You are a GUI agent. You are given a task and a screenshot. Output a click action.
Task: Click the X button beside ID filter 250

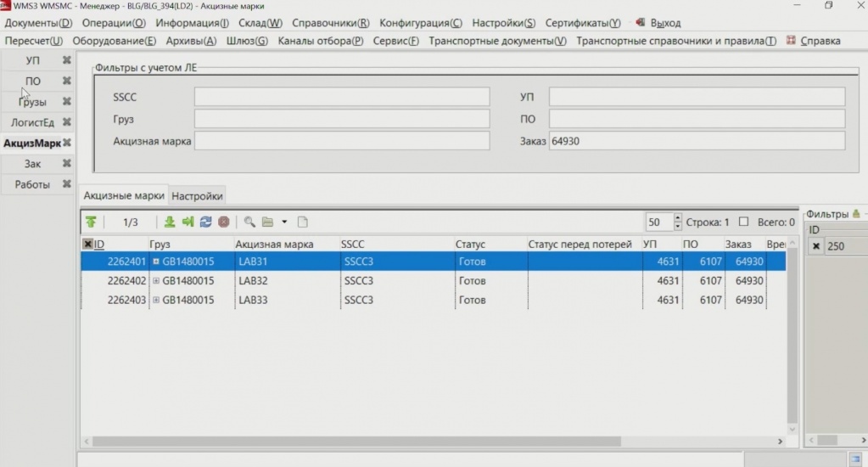[x=816, y=246]
